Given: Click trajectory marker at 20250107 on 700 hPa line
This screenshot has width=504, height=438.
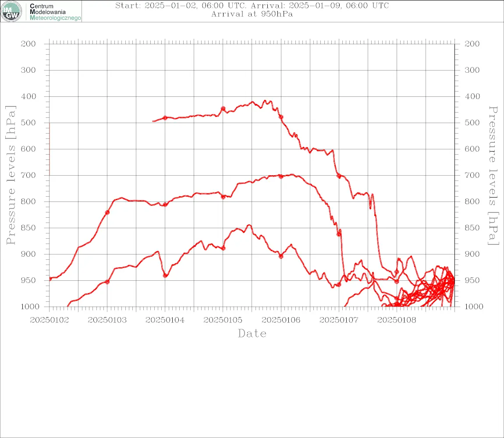Looking at the screenshot, I should pyautogui.click(x=339, y=176).
